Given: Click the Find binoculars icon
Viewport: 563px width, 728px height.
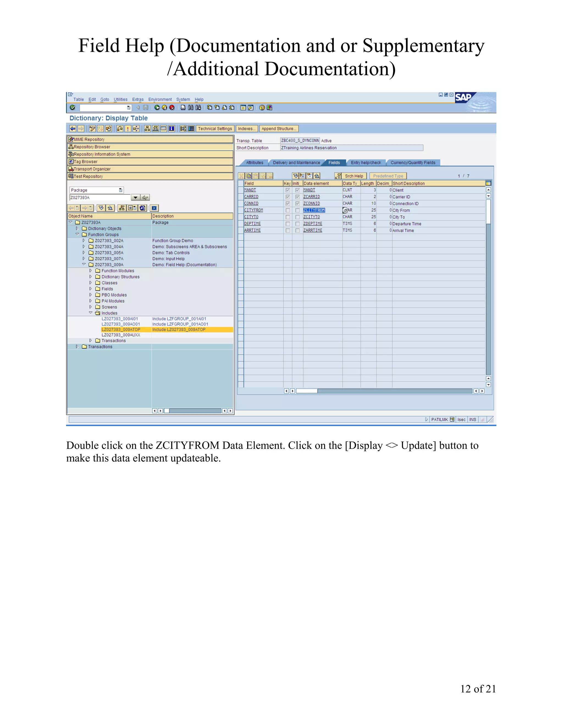Looking at the screenshot, I should pos(191,108).
